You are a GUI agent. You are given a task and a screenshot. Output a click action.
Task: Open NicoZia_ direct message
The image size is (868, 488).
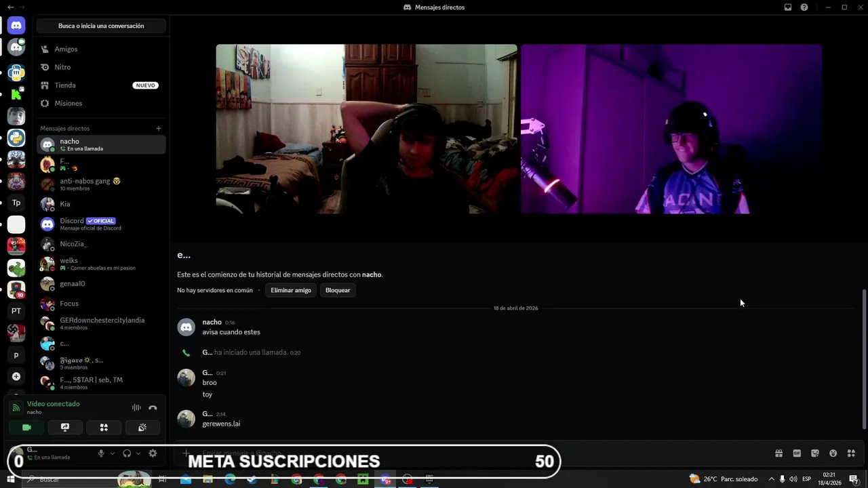tap(101, 244)
